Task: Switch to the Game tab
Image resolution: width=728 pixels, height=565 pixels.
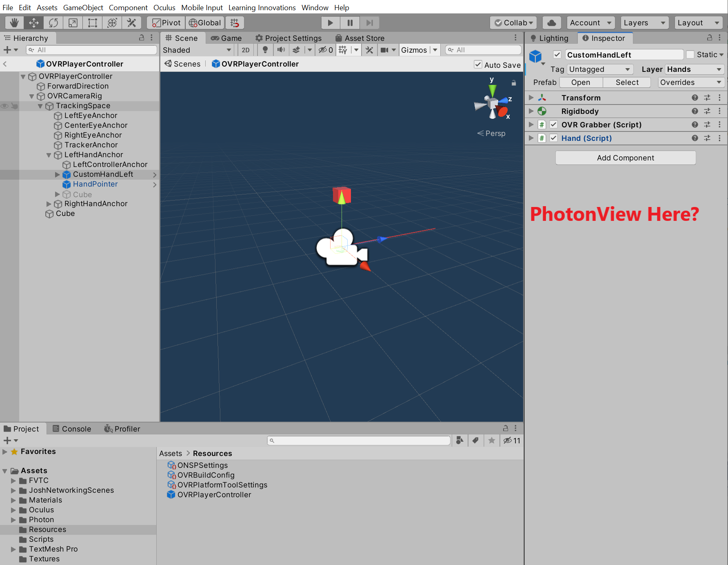Action: [226, 38]
